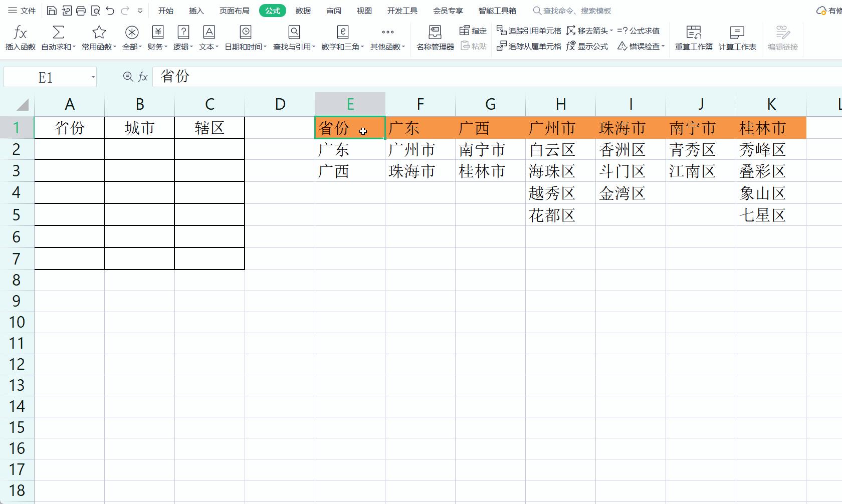Undo the last action
842x504 pixels.
pos(110,11)
